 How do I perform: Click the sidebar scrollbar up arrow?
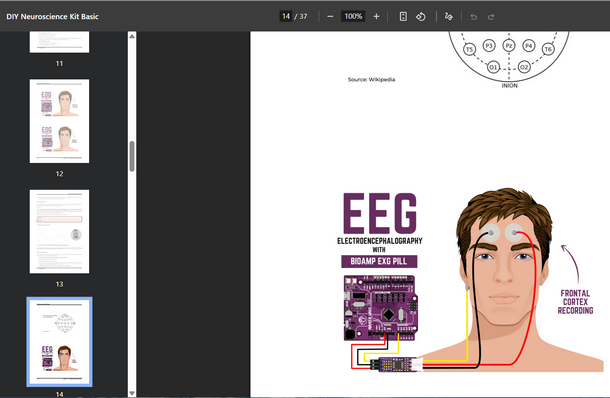point(132,36)
